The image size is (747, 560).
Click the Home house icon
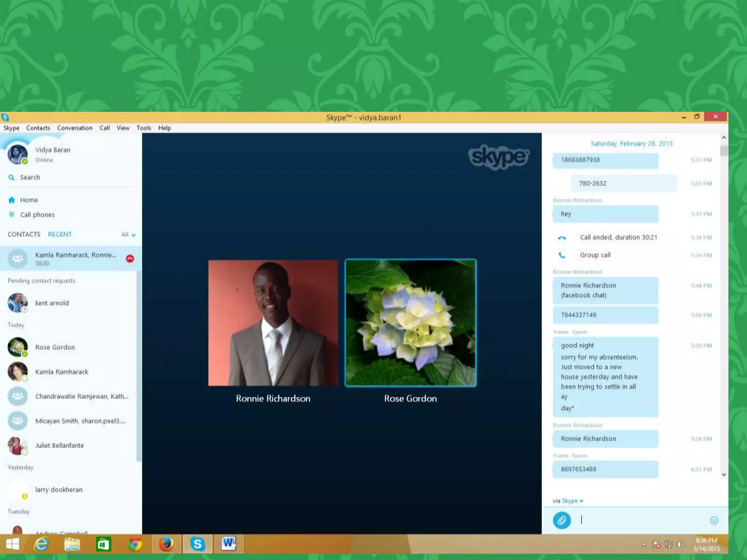(x=12, y=200)
